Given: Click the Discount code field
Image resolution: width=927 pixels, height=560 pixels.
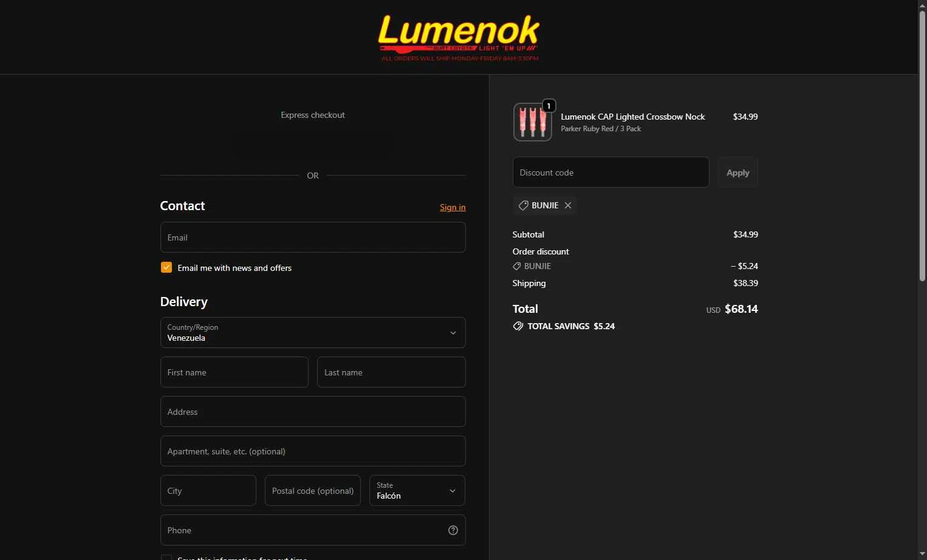Looking at the screenshot, I should (x=611, y=172).
